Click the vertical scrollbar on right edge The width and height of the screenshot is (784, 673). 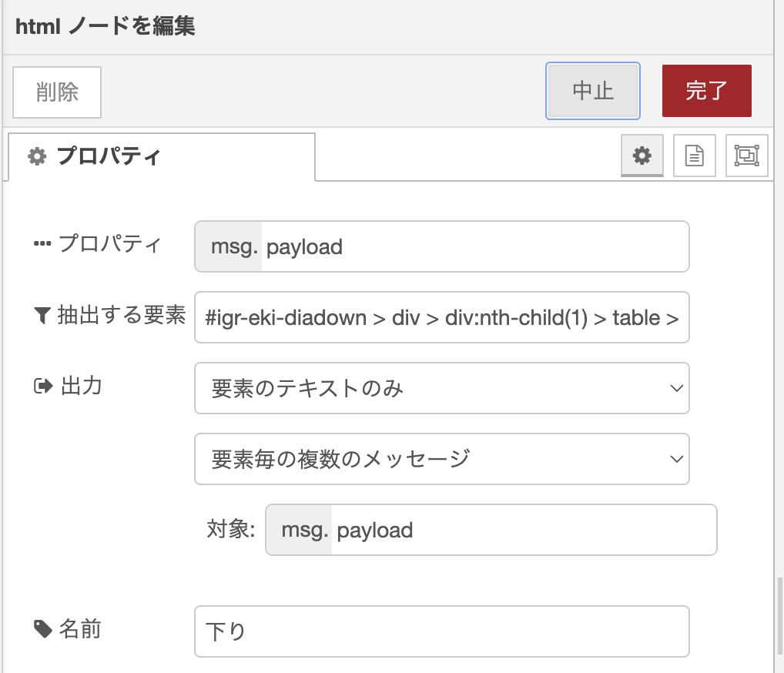780,615
